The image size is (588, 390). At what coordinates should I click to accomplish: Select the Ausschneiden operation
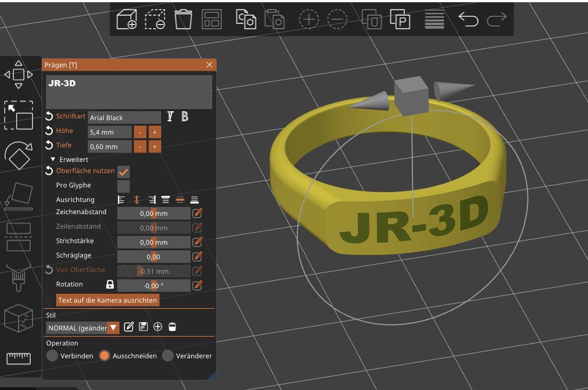pos(104,356)
